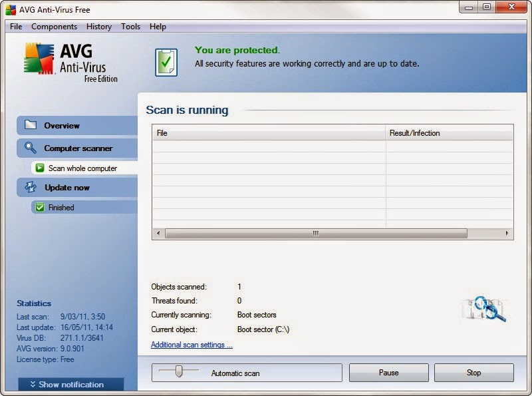Click the Update now button
The height and width of the screenshot is (396, 532).
tap(77, 188)
